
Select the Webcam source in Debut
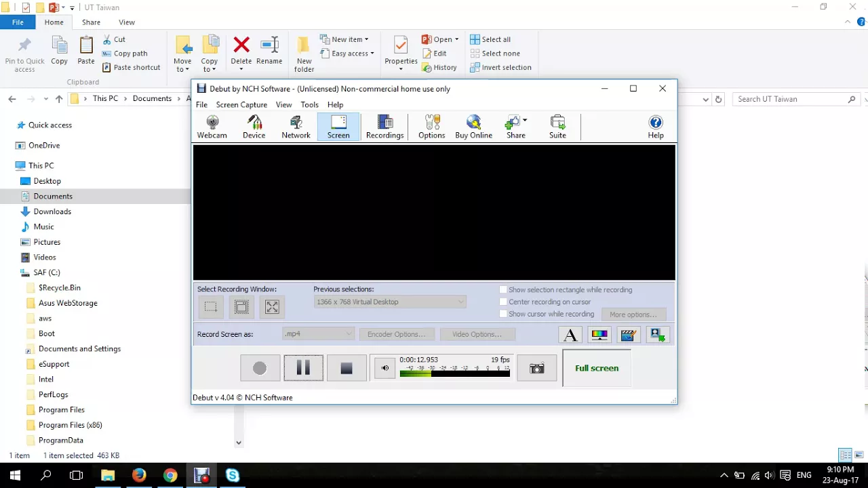[x=212, y=127]
